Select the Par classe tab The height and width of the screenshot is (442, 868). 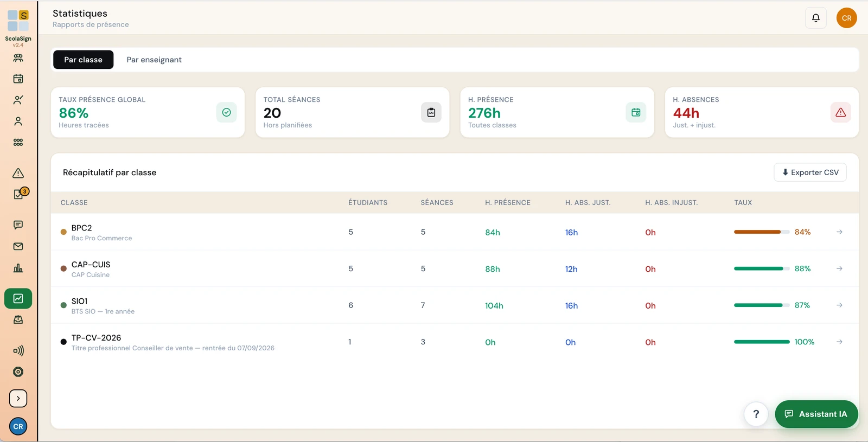point(83,60)
